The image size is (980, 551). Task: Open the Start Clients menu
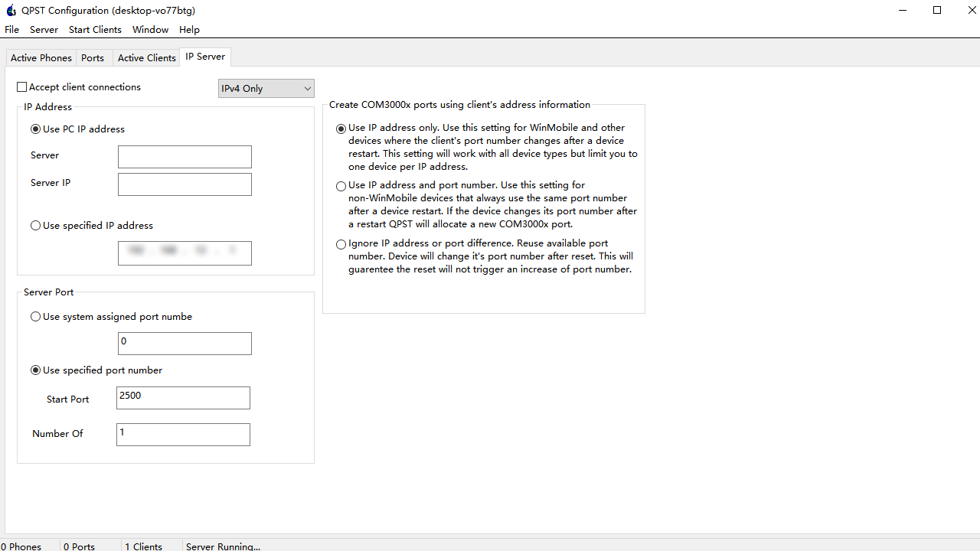(95, 30)
